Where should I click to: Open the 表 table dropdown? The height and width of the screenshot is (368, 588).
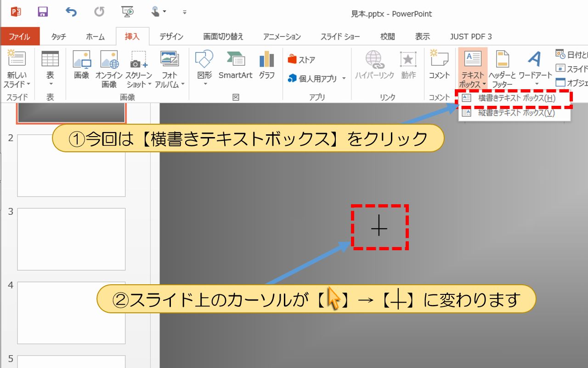[51, 69]
